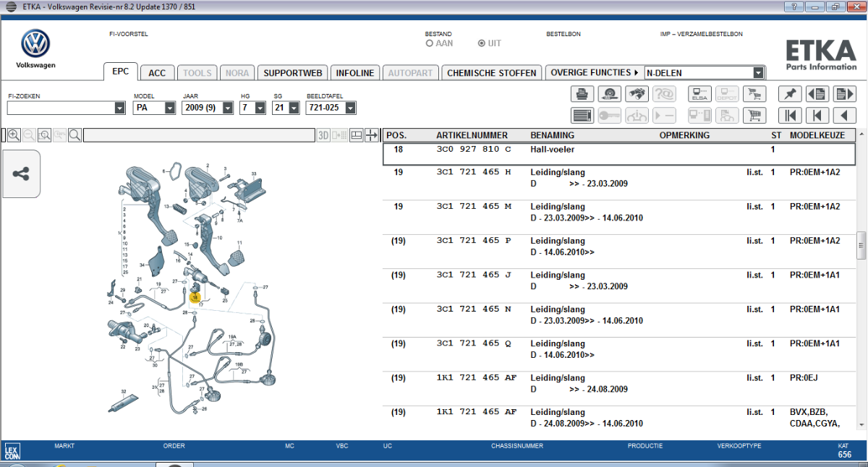
Task: Launch the ELSA workshop info icon
Action: click(700, 94)
